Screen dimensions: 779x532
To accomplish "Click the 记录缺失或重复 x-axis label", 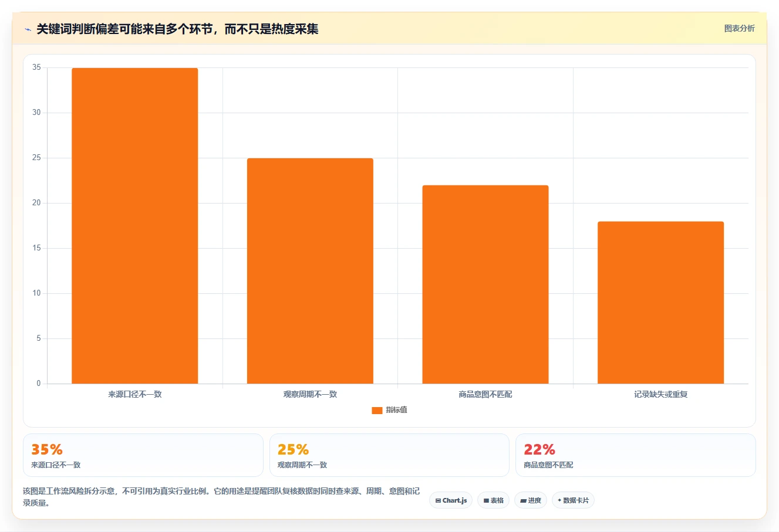I will pos(660,394).
